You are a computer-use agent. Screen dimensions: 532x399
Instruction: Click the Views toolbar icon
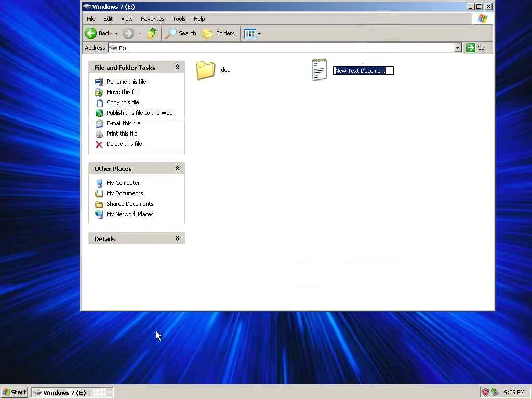pyautogui.click(x=250, y=34)
